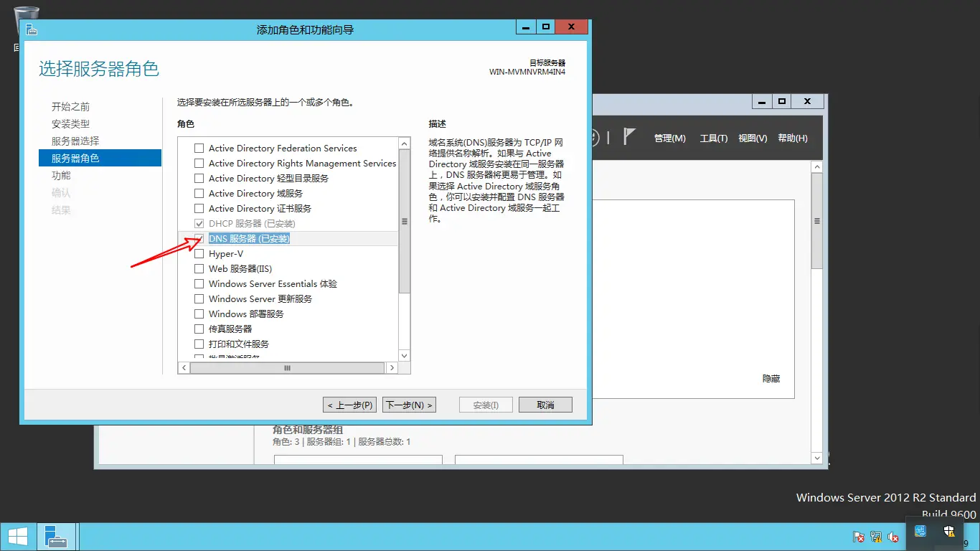Click the role list horizontal scrollbar thumb
The height and width of the screenshot is (551, 980).
[x=287, y=367]
